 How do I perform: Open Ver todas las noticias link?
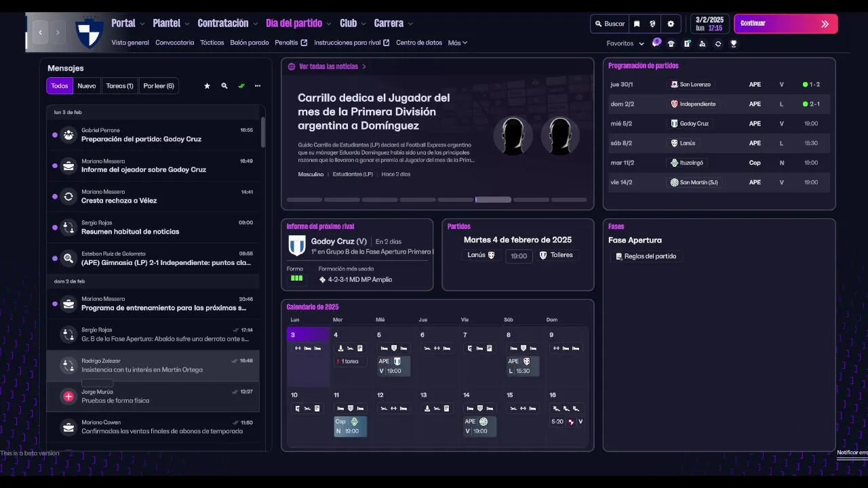pyautogui.click(x=328, y=66)
